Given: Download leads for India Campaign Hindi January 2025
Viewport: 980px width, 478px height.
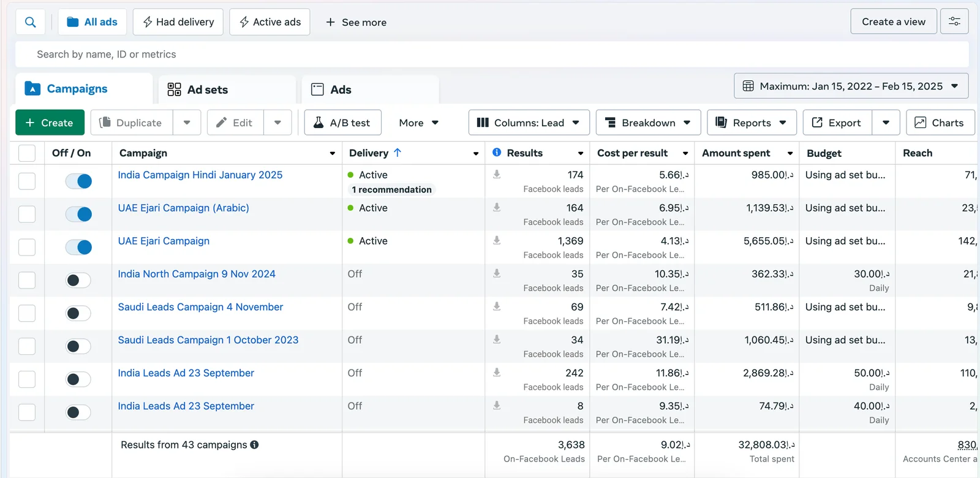Looking at the screenshot, I should pyautogui.click(x=497, y=175).
